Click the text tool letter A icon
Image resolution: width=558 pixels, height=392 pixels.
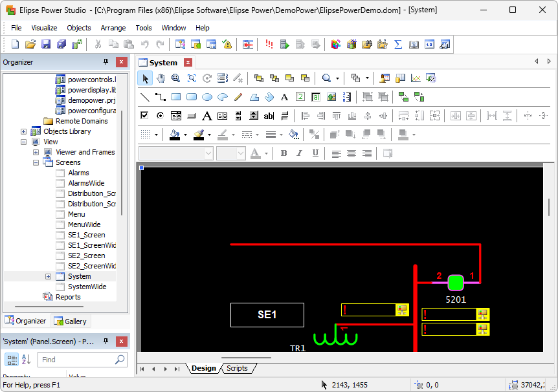284,97
